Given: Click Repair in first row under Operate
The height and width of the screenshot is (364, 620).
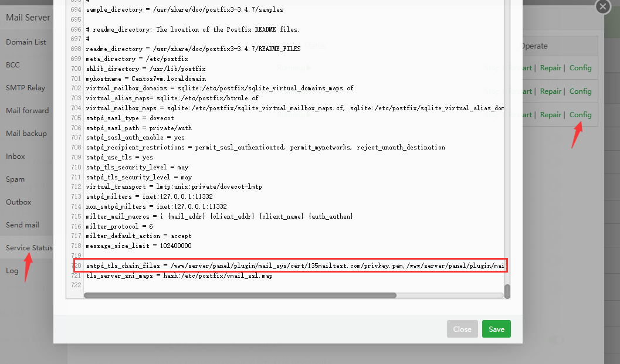Looking at the screenshot, I should coord(551,68).
